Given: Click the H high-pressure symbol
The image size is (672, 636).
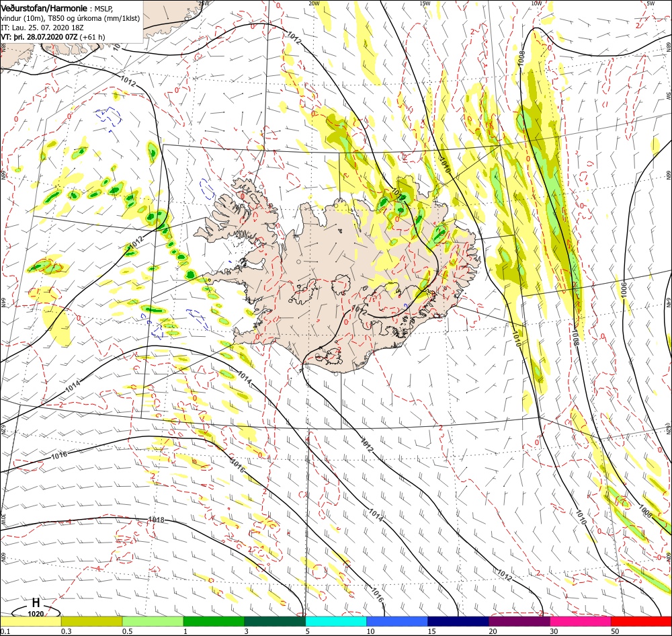Looking at the screenshot, I should (36, 603).
